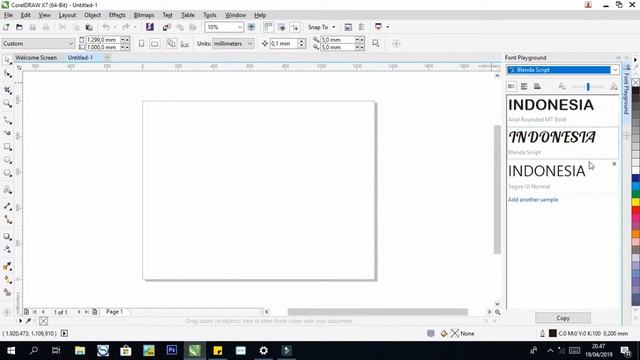The image size is (640, 360).
Task: Select the Interactive Fill tool
Action: [x=7, y=280]
